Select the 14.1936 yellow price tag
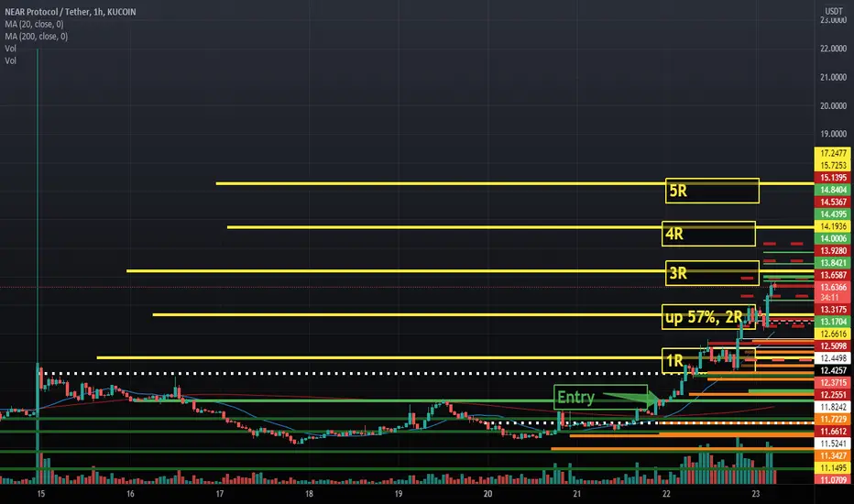854x504 pixels. click(833, 226)
